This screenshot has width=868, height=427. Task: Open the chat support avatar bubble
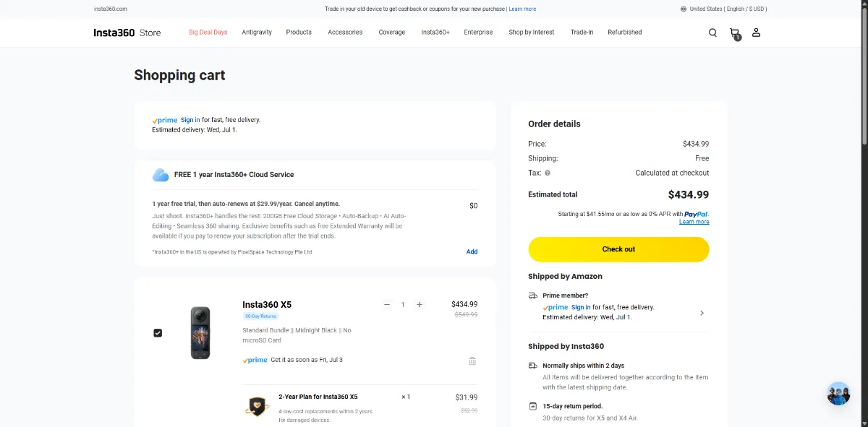pos(838,394)
